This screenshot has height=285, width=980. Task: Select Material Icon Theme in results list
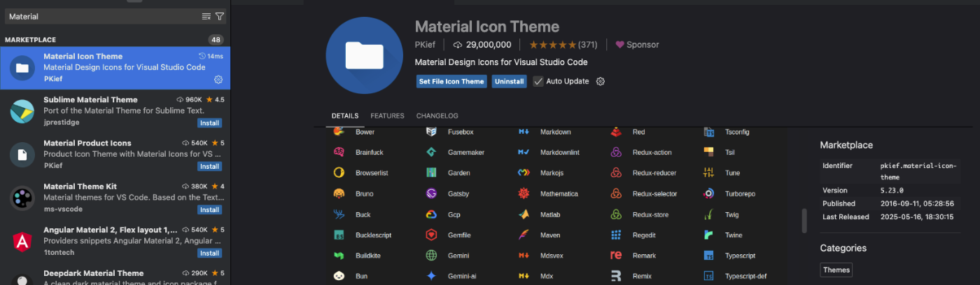tap(115, 68)
